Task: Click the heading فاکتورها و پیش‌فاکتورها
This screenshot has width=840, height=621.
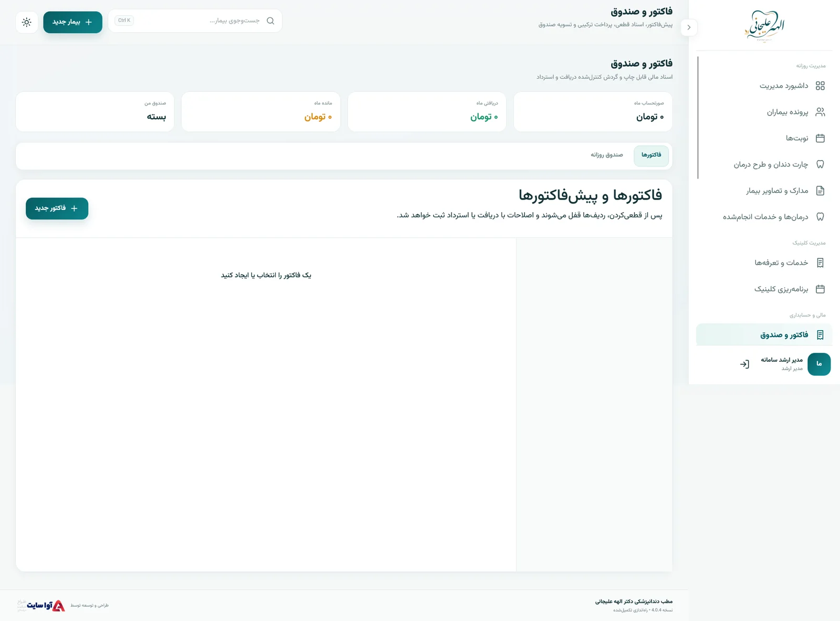Action: [x=590, y=195]
